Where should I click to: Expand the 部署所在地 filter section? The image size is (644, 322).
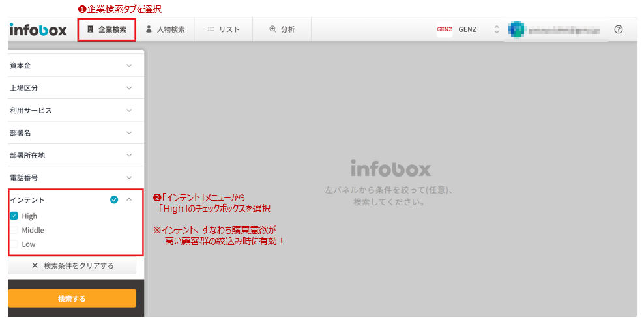click(x=76, y=155)
